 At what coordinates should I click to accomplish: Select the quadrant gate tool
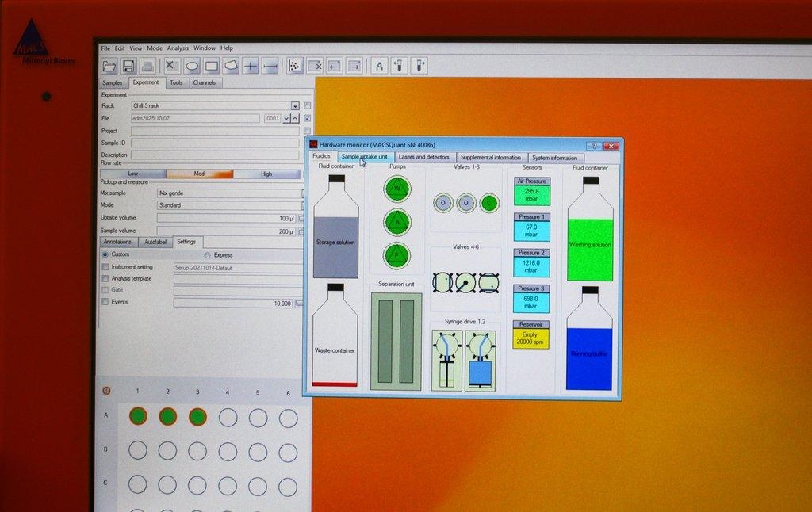pos(252,66)
